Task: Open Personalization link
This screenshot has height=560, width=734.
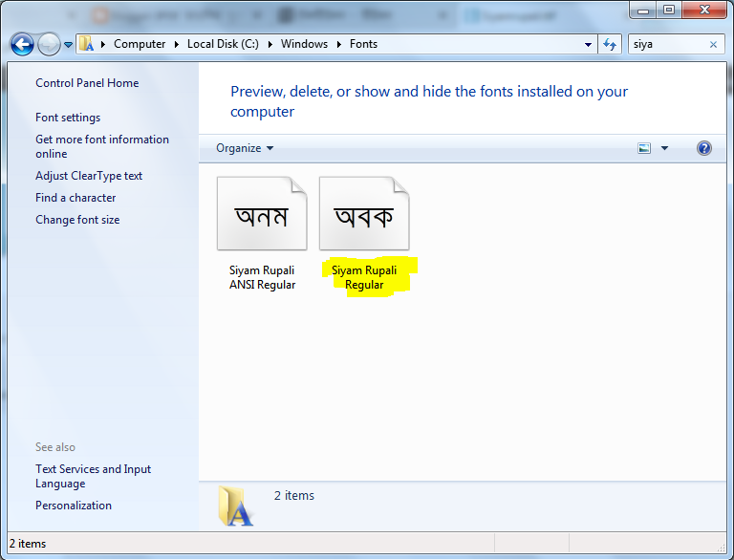Action: tap(74, 506)
